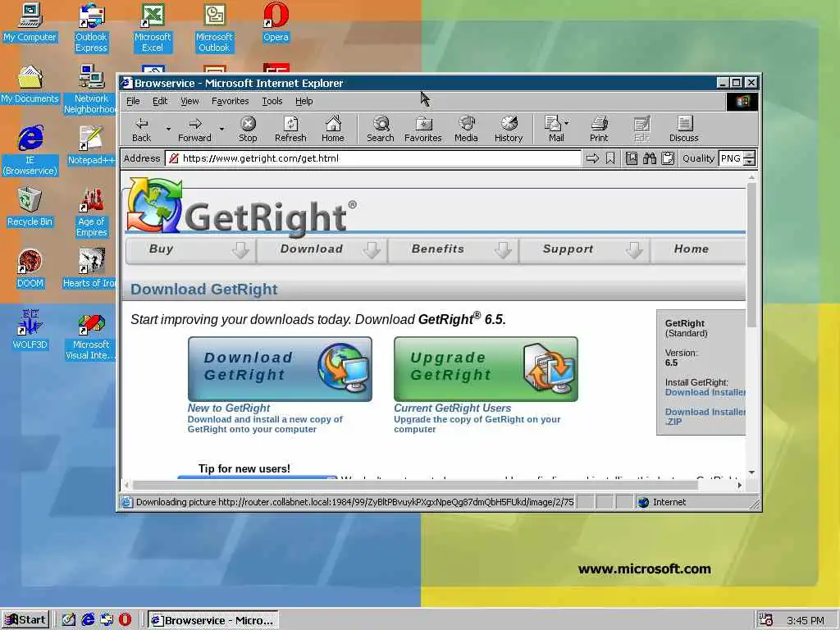840x630 pixels.
Task: Stop page loading with Stop button
Action: [248, 130]
